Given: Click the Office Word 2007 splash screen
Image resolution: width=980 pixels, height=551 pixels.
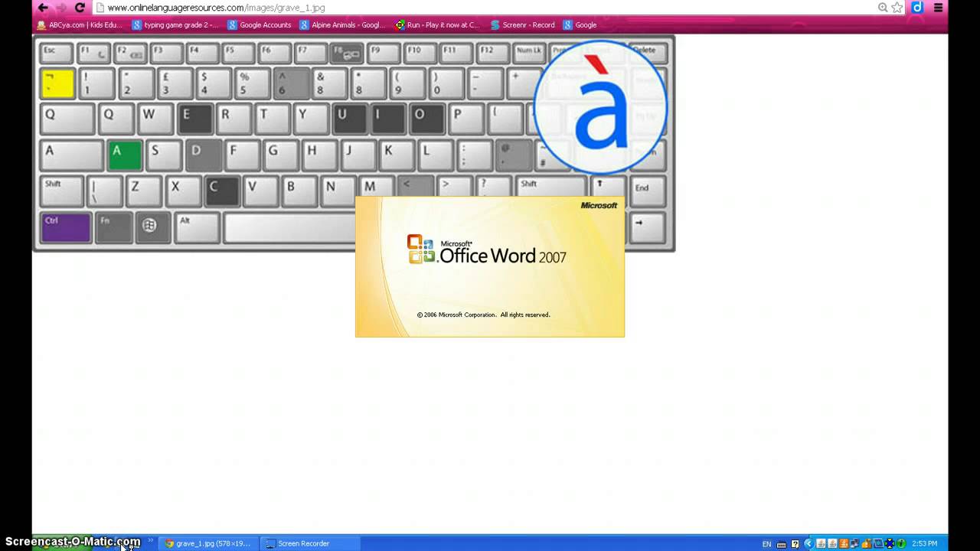Looking at the screenshot, I should [x=490, y=266].
